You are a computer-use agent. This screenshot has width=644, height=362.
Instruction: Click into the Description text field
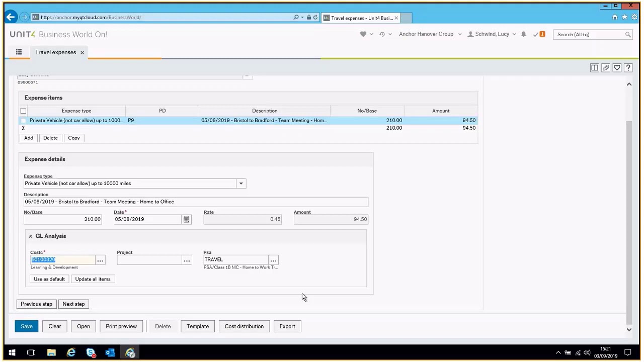pyautogui.click(x=196, y=202)
